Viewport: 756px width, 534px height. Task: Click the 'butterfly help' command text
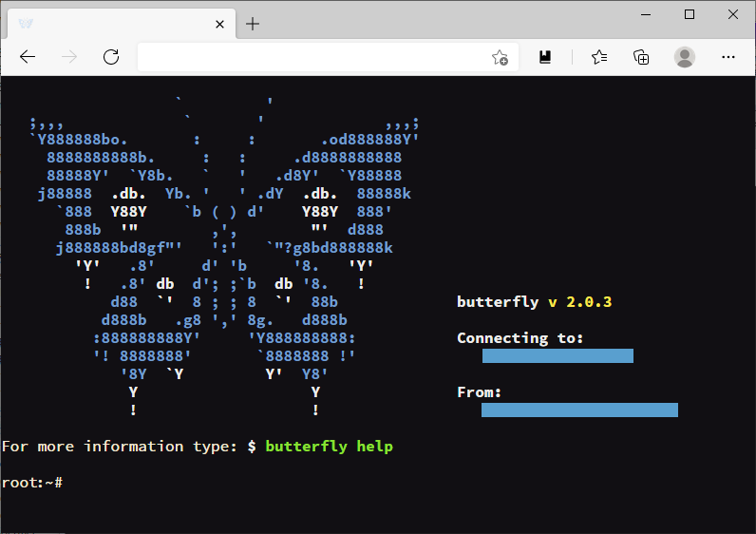[x=330, y=447]
